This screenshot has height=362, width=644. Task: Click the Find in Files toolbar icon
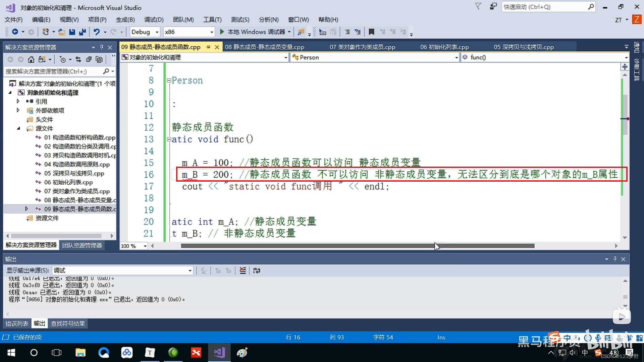point(301,32)
